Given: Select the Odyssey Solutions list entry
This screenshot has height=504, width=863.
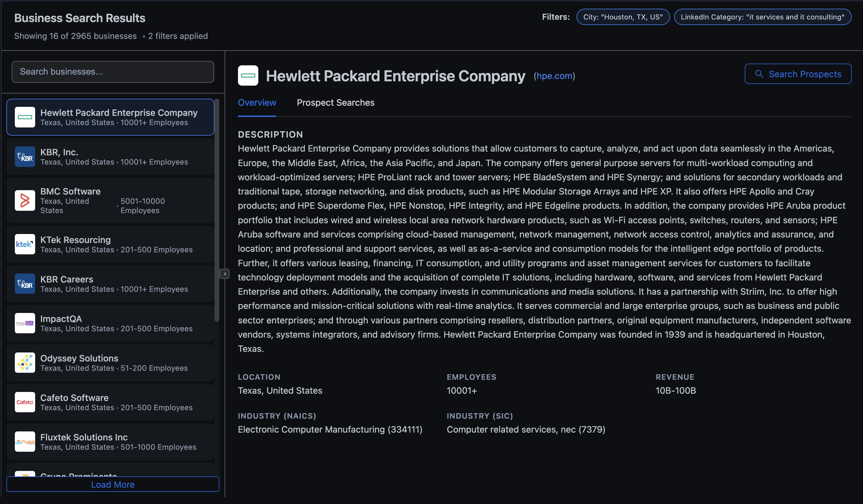Looking at the screenshot, I should [110, 363].
